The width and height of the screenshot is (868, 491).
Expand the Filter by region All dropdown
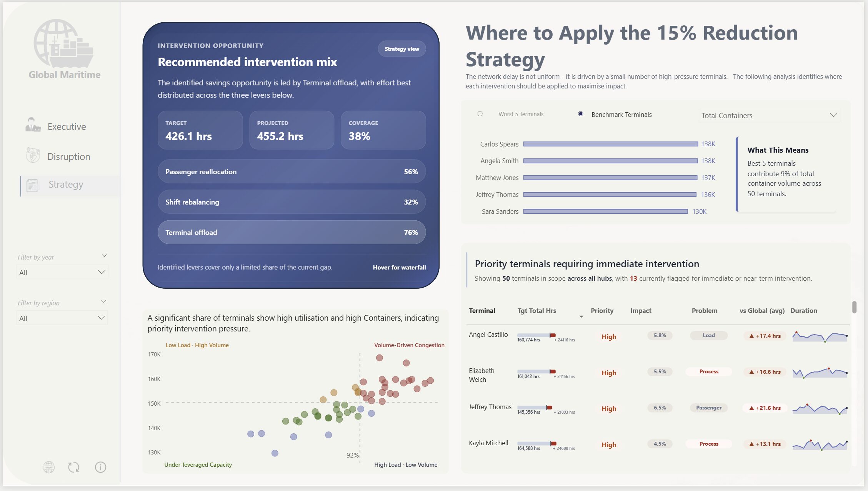pyautogui.click(x=62, y=318)
